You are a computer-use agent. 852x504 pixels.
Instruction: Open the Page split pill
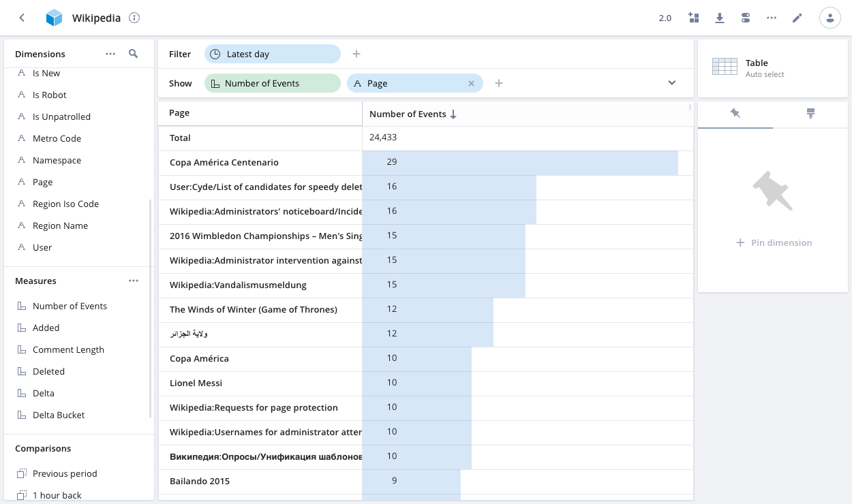coord(415,83)
